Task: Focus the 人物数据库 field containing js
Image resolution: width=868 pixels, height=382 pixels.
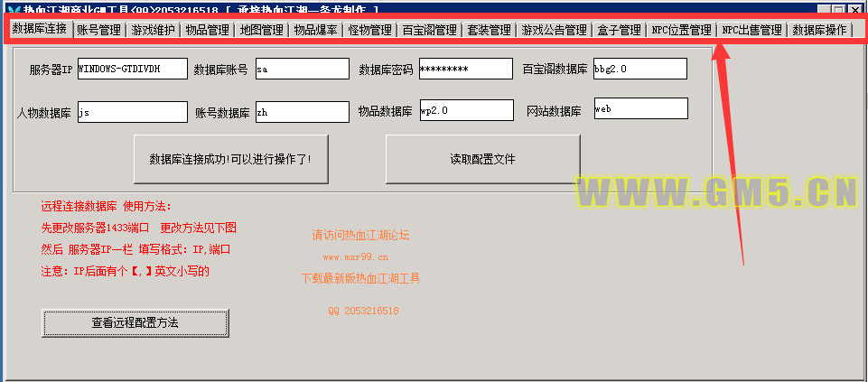Action: click(x=132, y=112)
